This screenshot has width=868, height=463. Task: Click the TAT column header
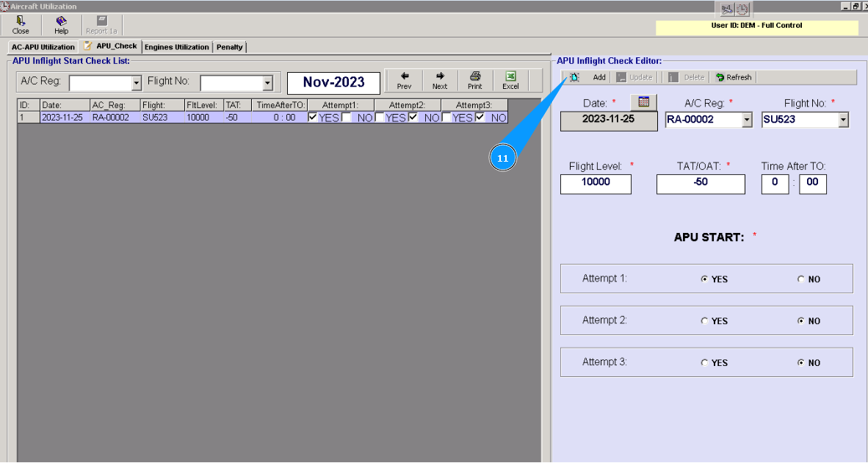click(237, 105)
